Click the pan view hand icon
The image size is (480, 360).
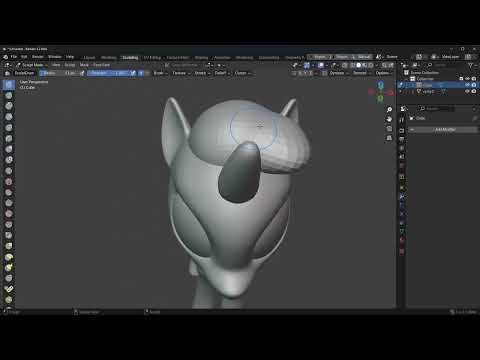389,119
